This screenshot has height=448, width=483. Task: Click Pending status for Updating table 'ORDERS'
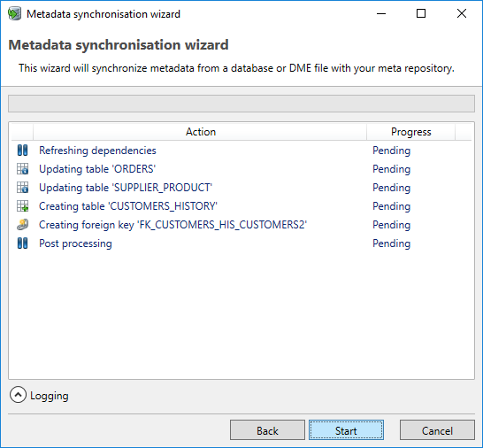coord(392,169)
